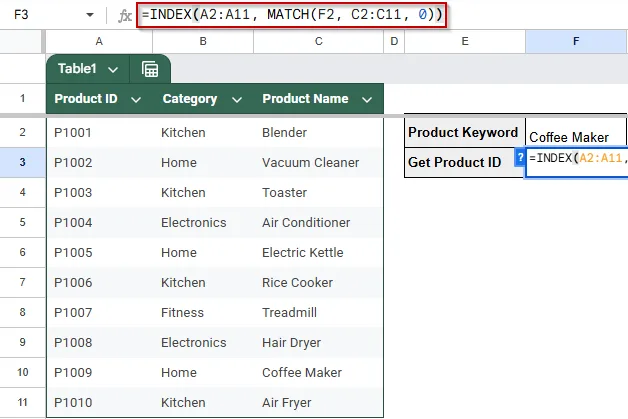Select the Kitchen cell in row 7
Screen dimensions: 628x419
[203, 282]
